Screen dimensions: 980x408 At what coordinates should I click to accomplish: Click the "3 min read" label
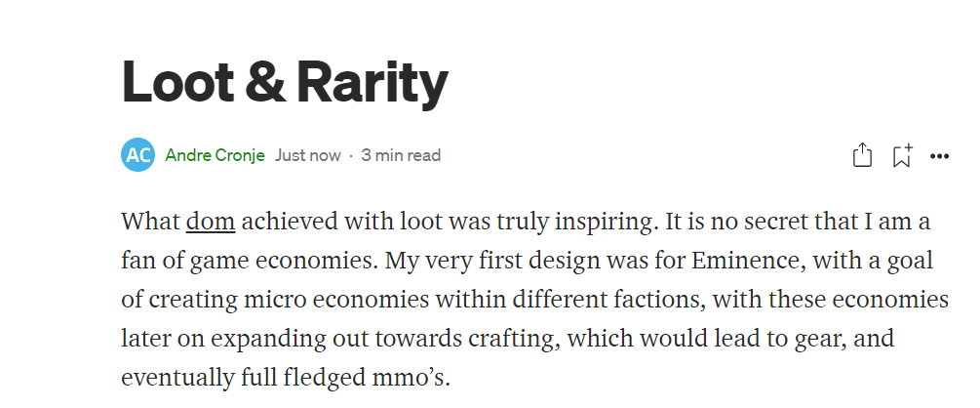point(401,155)
